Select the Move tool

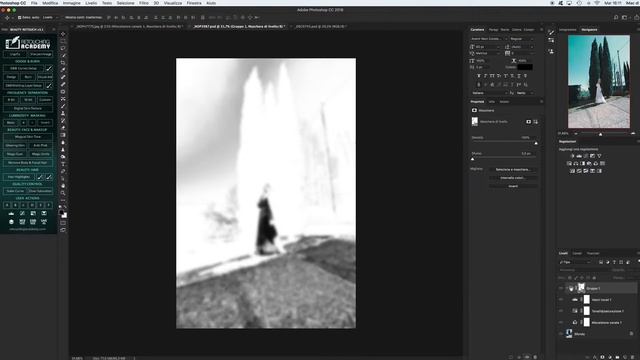63,34
